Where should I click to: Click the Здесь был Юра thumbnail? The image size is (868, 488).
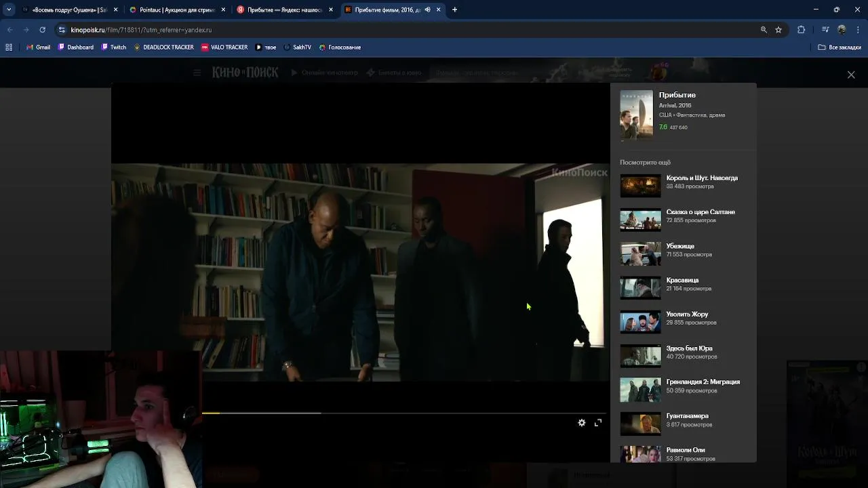640,356
